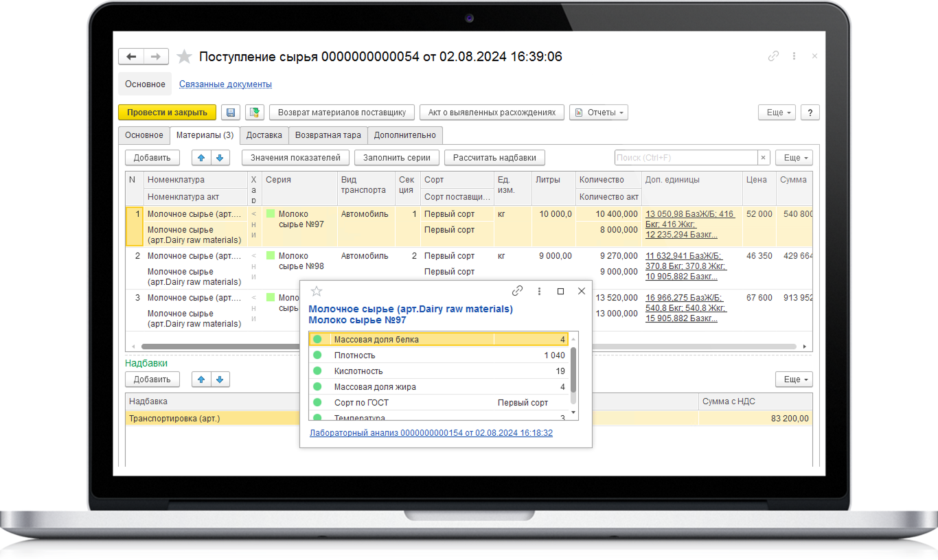Screen dimensions: 938x560
Task: Open the Отчеты dropdown
Action: point(598,113)
